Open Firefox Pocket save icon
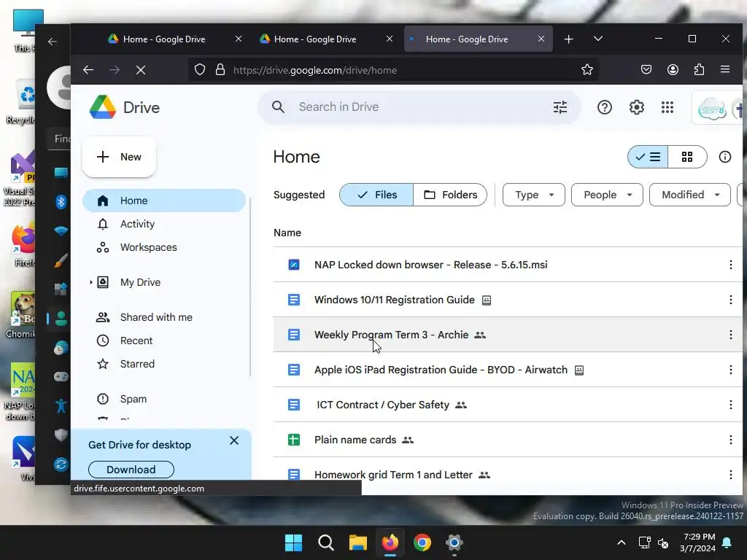This screenshot has height=560, width=747. pos(646,70)
